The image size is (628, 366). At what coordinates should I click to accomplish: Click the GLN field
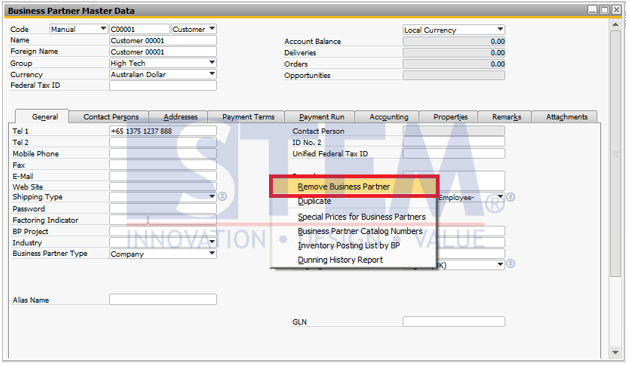[454, 321]
